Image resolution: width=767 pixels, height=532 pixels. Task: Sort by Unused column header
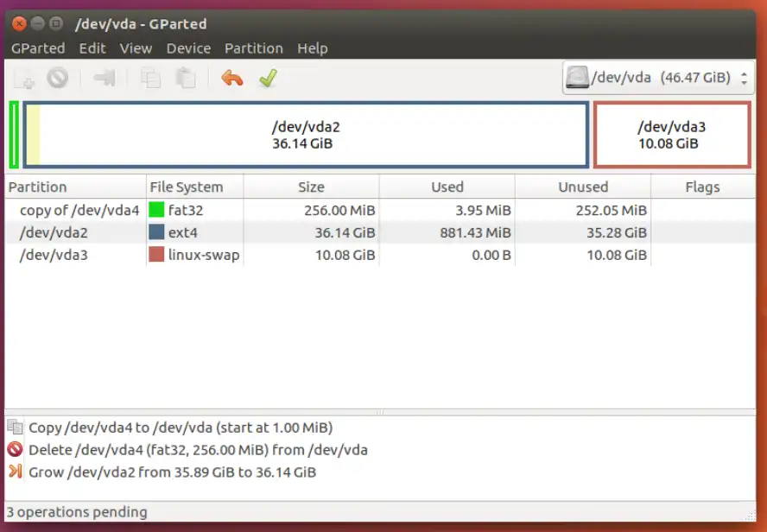click(x=583, y=187)
